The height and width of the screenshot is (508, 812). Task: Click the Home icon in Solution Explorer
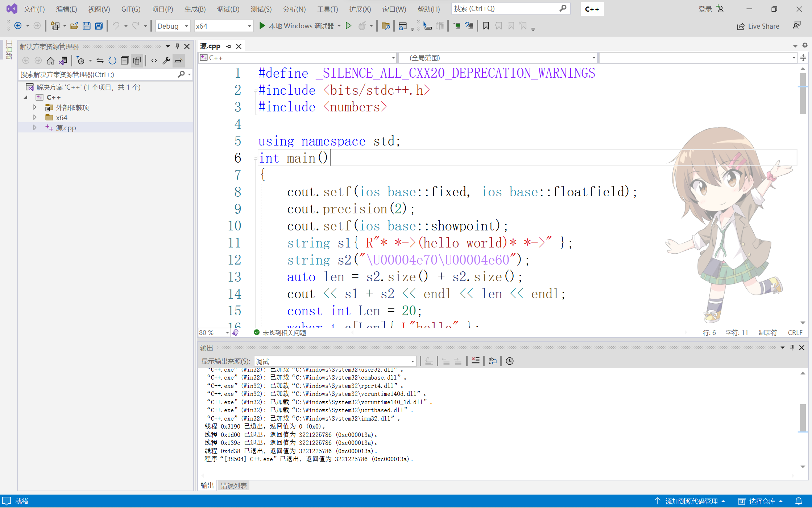click(x=51, y=61)
